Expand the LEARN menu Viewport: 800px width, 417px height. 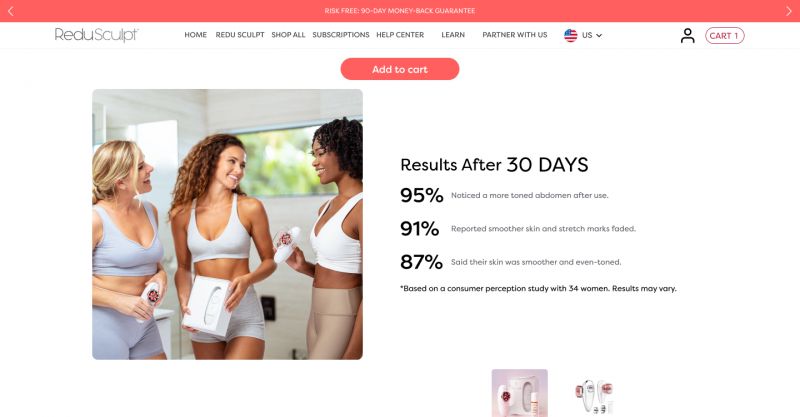tap(453, 35)
